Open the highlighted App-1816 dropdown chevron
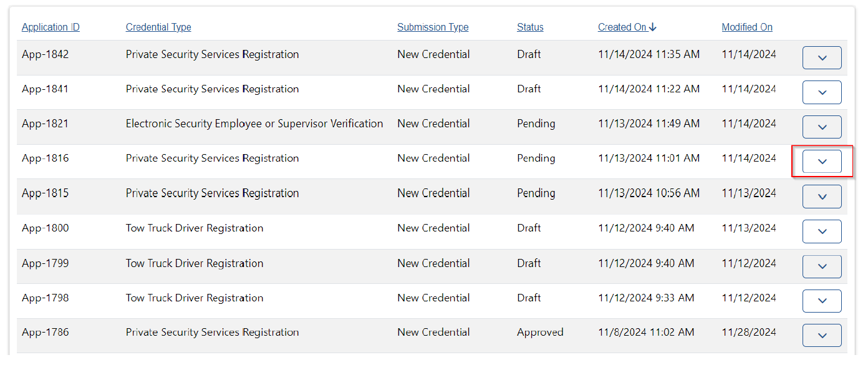This screenshot has width=868, height=370. click(821, 162)
